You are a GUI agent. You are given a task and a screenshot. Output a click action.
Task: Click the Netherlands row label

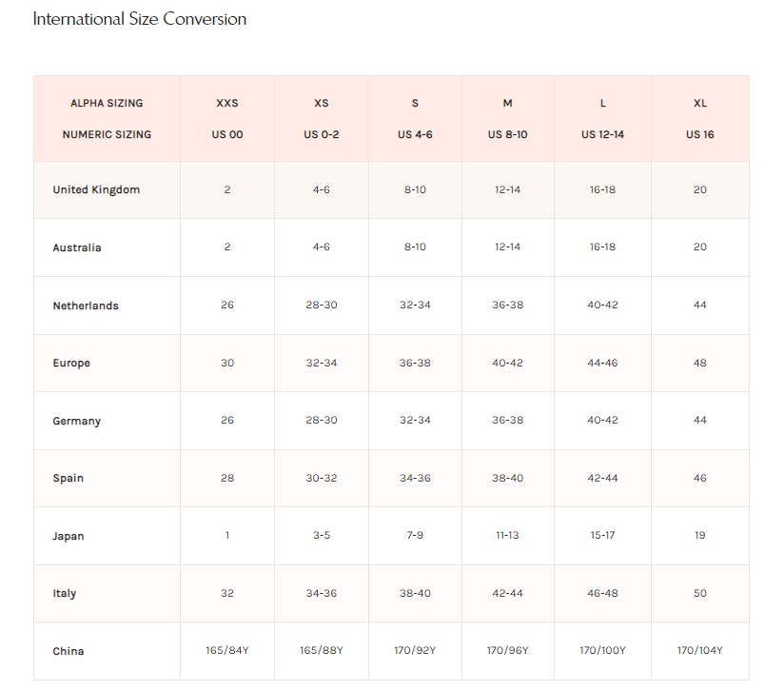click(86, 306)
